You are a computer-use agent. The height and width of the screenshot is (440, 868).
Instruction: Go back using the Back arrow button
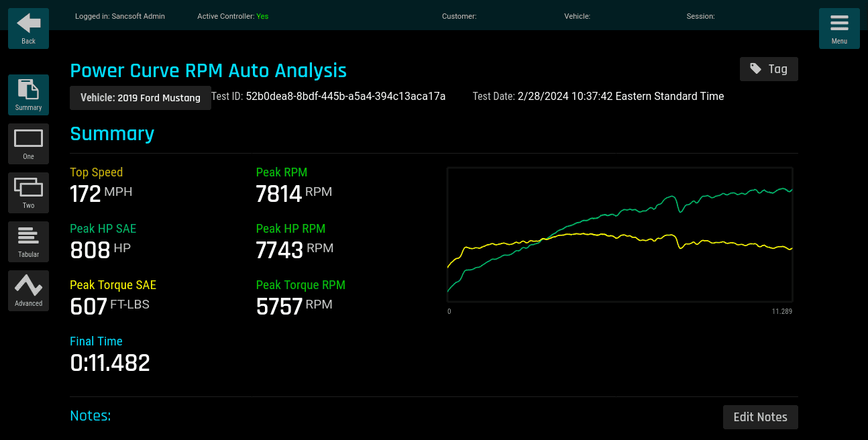pyautogui.click(x=28, y=28)
